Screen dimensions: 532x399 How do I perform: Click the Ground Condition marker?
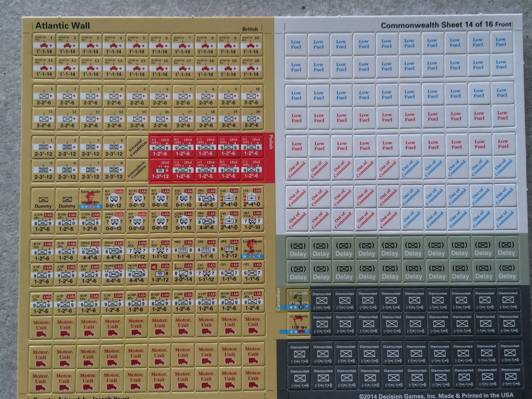pos(137,147)
